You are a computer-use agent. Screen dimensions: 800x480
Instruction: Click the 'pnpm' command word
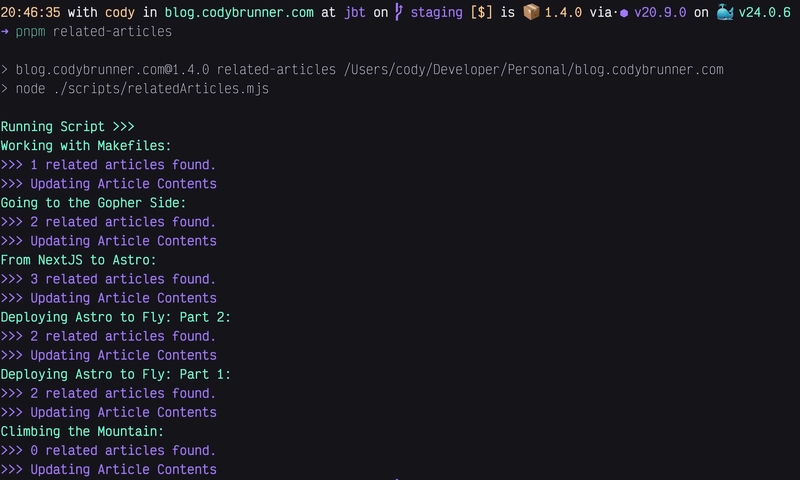click(31, 32)
